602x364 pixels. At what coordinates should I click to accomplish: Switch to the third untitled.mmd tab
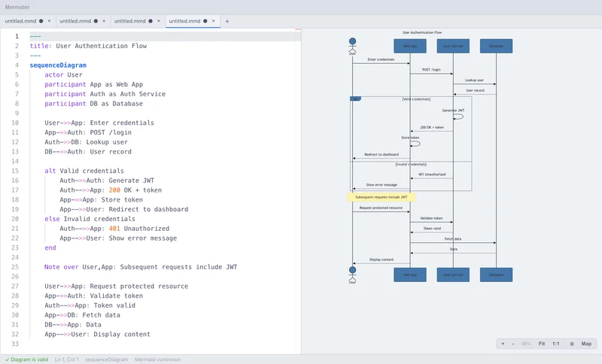[x=129, y=21]
